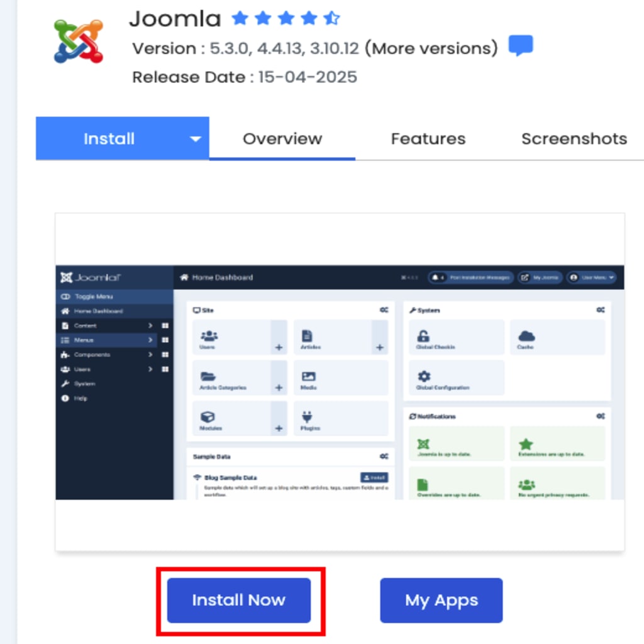644x644 pixels.
Task: Open the Install tab dropdown arrow
Action: 196,139
